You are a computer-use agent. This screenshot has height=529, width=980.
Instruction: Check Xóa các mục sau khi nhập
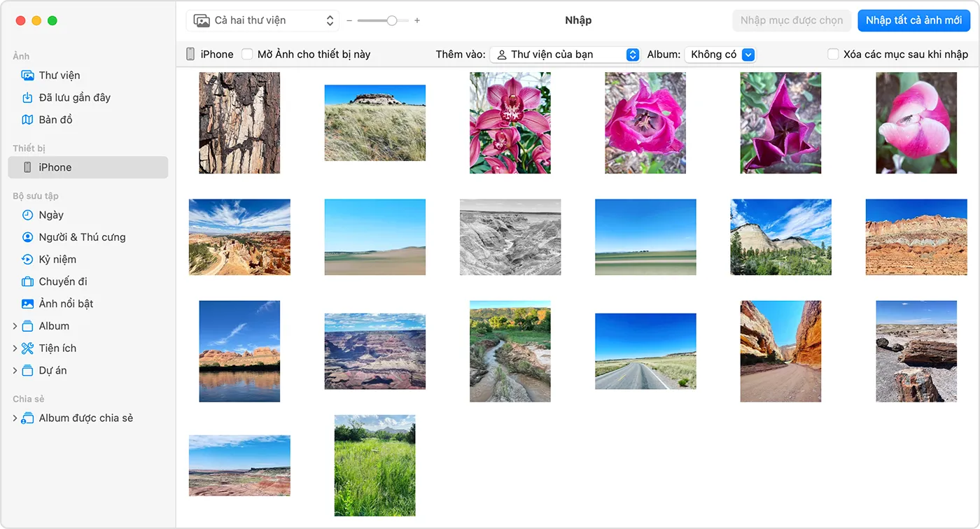coord(833,54)
